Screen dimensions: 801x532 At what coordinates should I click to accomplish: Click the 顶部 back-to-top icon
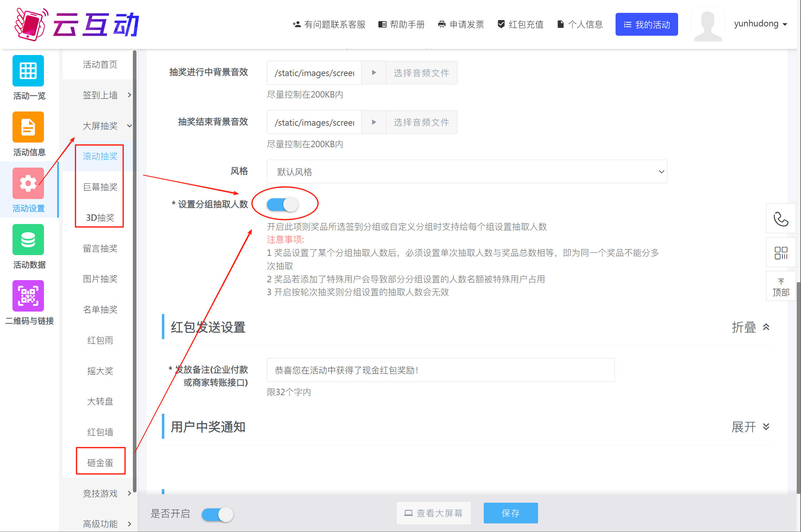tap(781, 287)
